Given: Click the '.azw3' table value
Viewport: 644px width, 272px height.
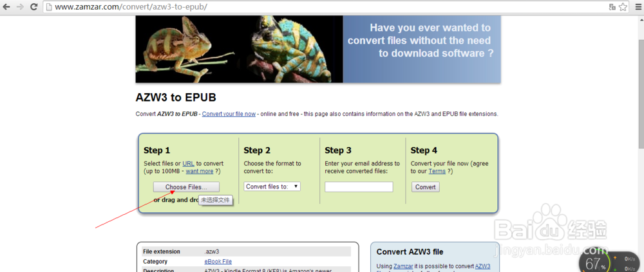Looking at the screenshot, I should pos(211,251).
